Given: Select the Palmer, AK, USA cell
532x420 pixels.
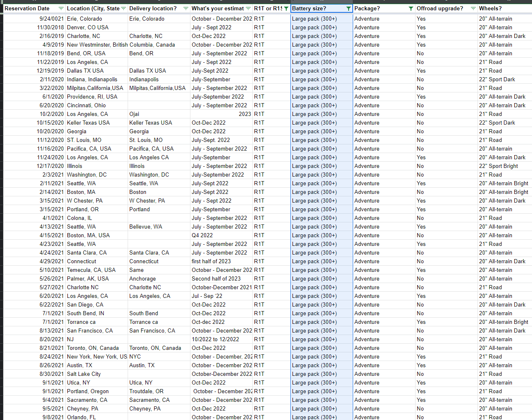Looking at the screenshot, I should [x=97, y=279].
